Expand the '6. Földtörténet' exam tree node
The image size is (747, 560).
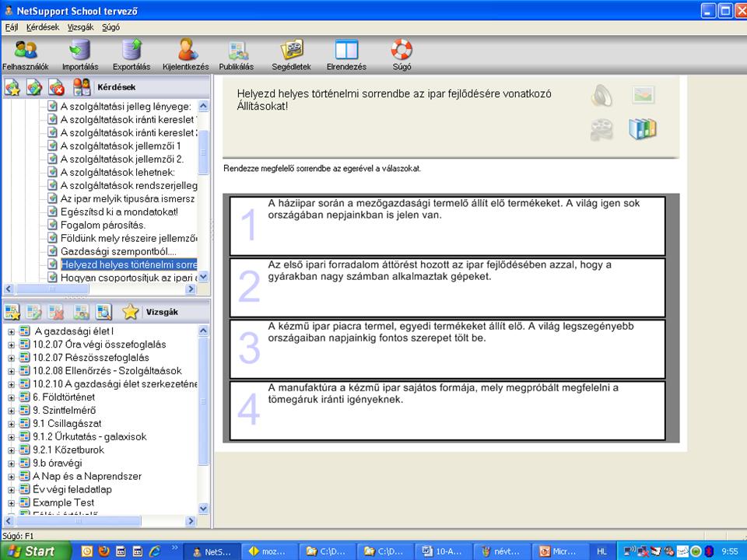tap(12, 397)
